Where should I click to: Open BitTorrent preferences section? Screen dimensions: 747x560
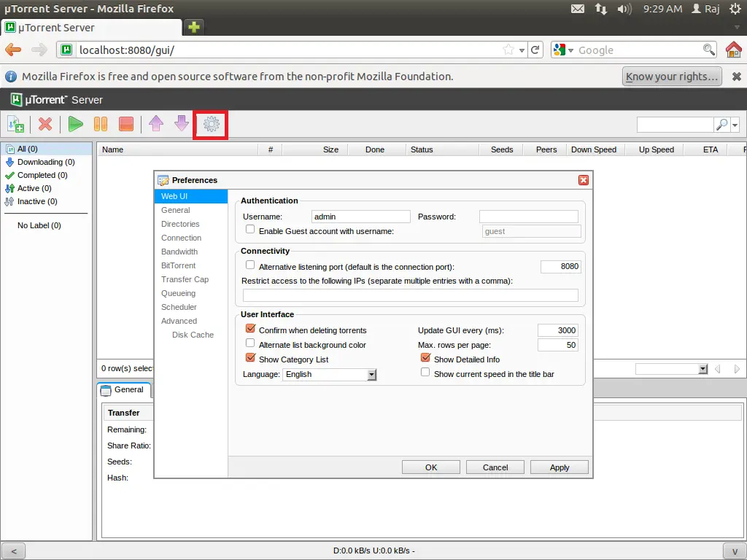(x=191, y=265)
